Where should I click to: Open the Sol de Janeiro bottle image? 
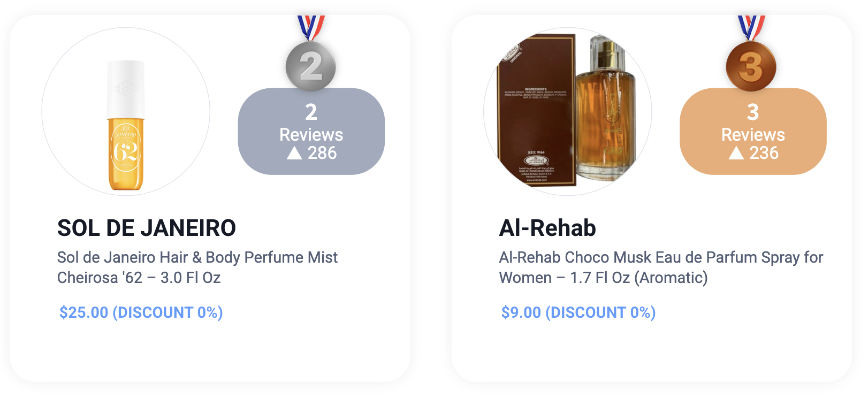[126, 111]
